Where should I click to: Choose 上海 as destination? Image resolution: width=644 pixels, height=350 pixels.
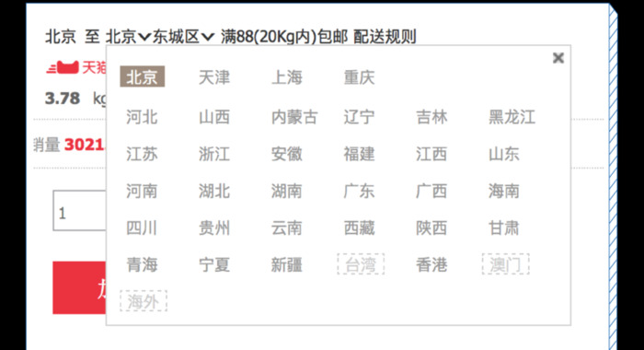(x=287, y=77)
